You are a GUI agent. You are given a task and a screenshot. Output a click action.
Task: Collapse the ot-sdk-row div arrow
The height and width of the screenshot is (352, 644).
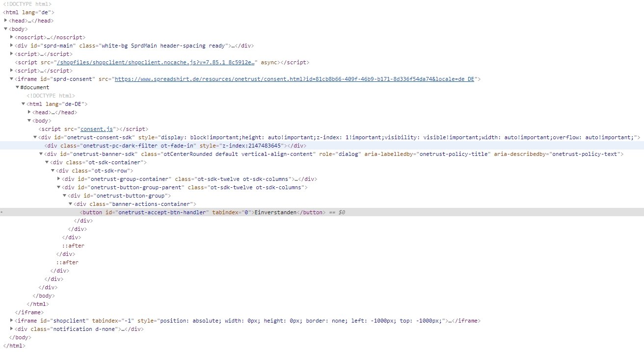click(53, 171)
